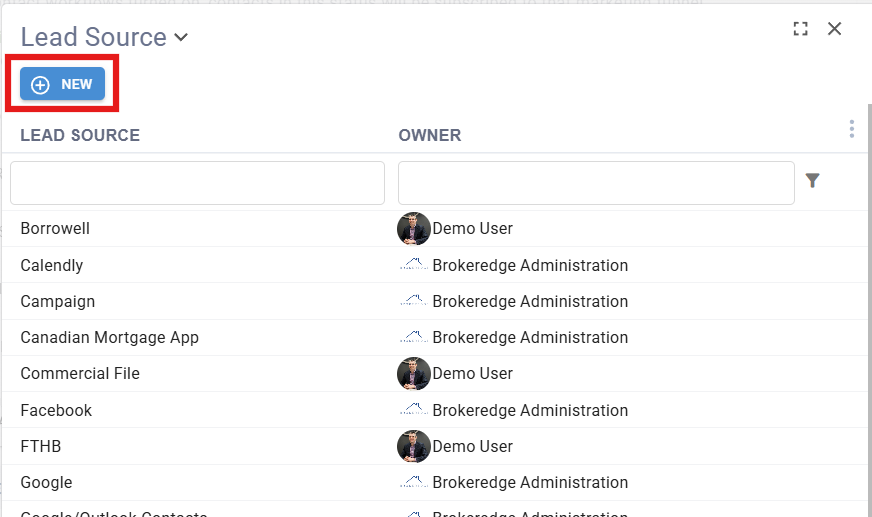This screenshot has width=872, height=517.
Task: Toggle fullscreen for the Lead Source panel
Action: 800,29
